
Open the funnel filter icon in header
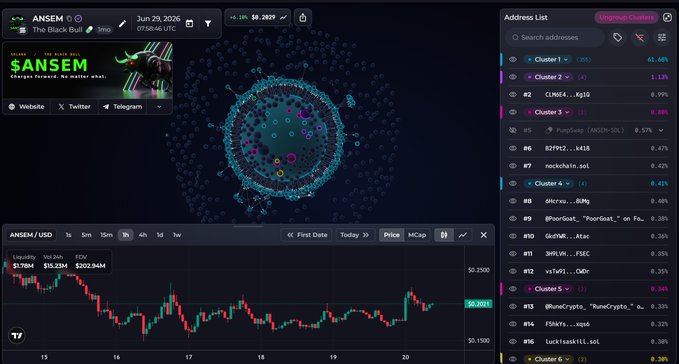[208, 23]
